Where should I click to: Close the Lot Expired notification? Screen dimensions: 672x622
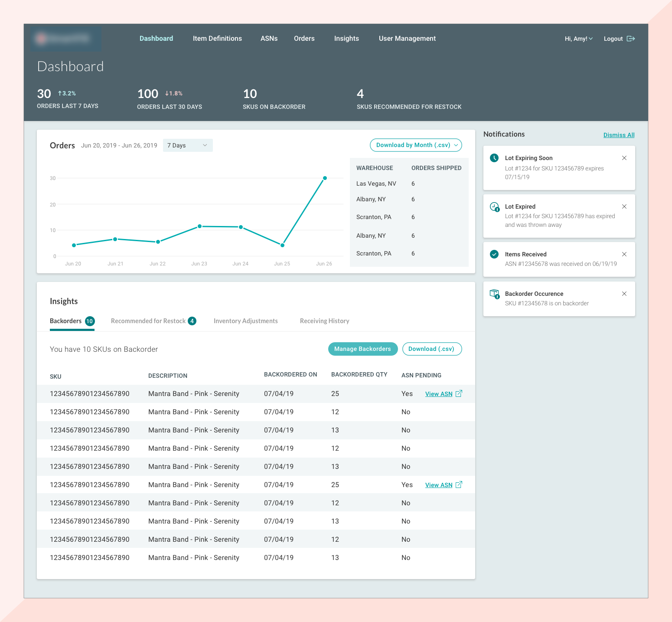[x=624, y=206]
